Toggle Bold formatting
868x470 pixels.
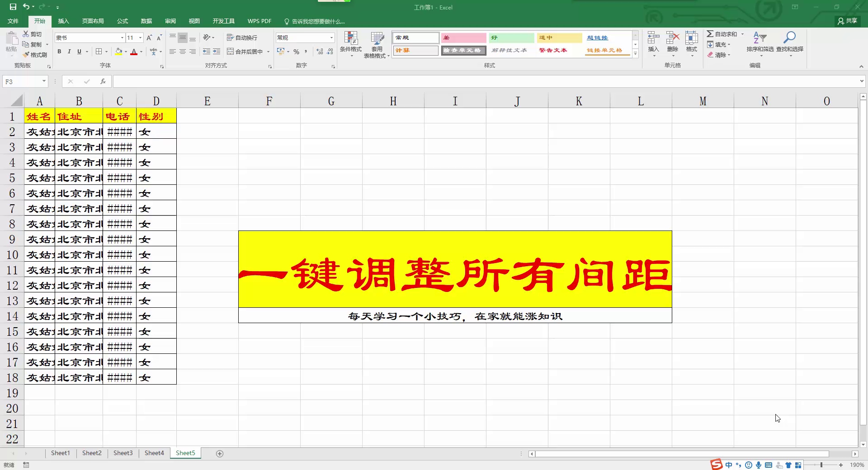pyautogui.click(x=59, y=52)
